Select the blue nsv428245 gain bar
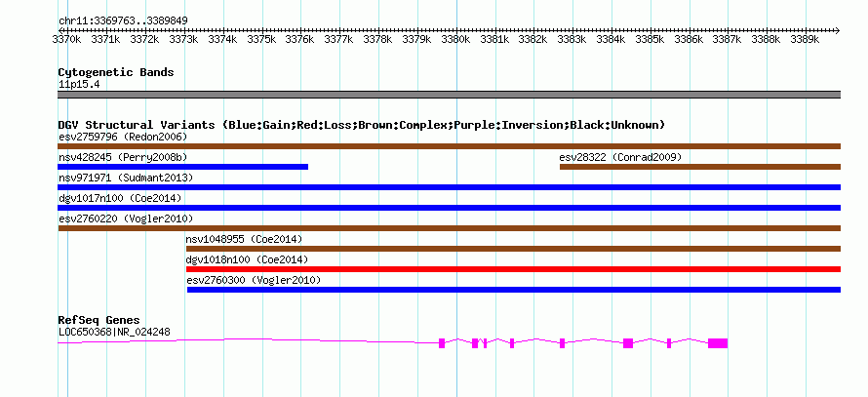Viewport: 868px width, 397px height. click(182, 167)
